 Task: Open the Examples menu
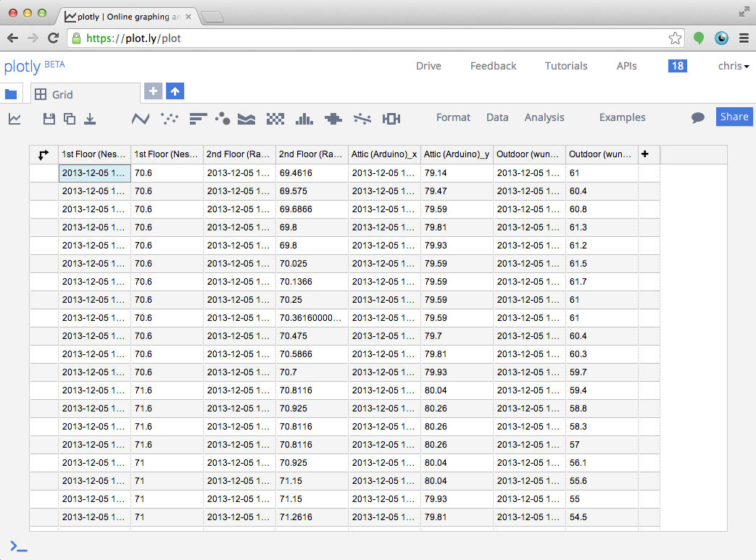click(622, 117)
